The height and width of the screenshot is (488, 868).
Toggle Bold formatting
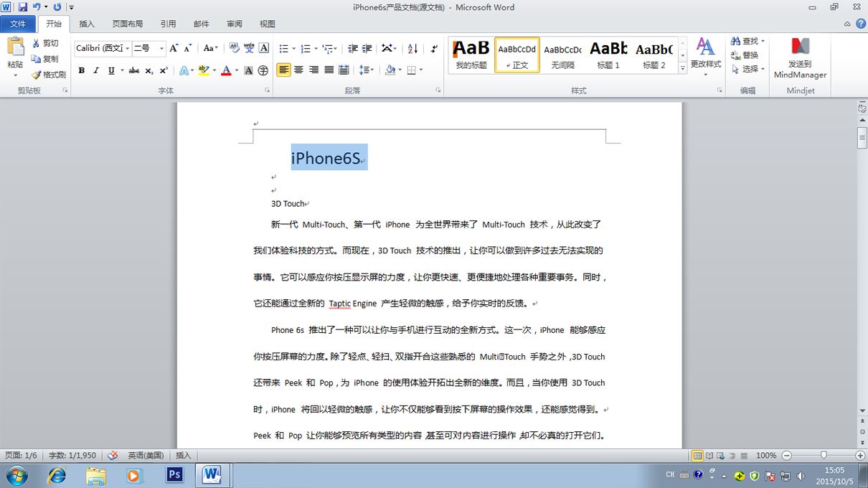[x=82, y=70]
